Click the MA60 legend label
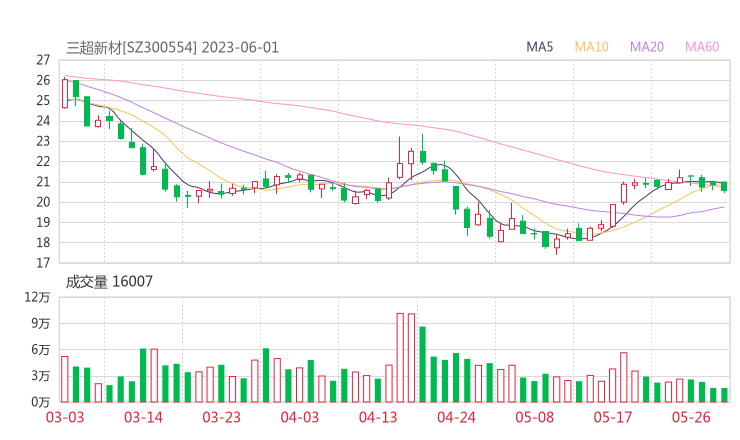Viewport: 740px width, 440px height. point(702,47)
